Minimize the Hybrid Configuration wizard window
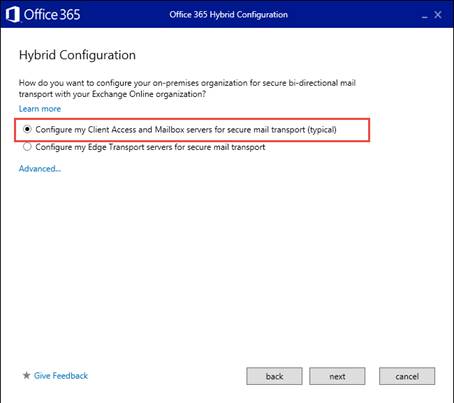 pos(424,15)
